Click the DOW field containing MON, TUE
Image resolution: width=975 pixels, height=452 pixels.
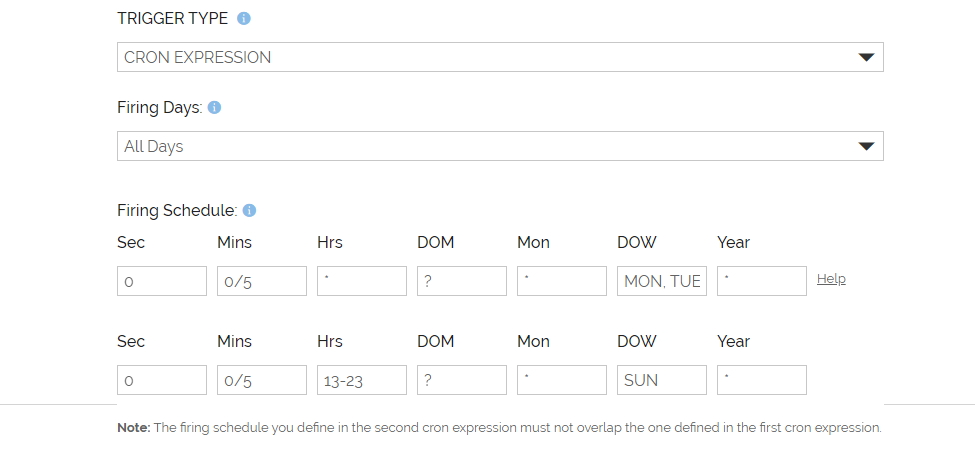662,281
